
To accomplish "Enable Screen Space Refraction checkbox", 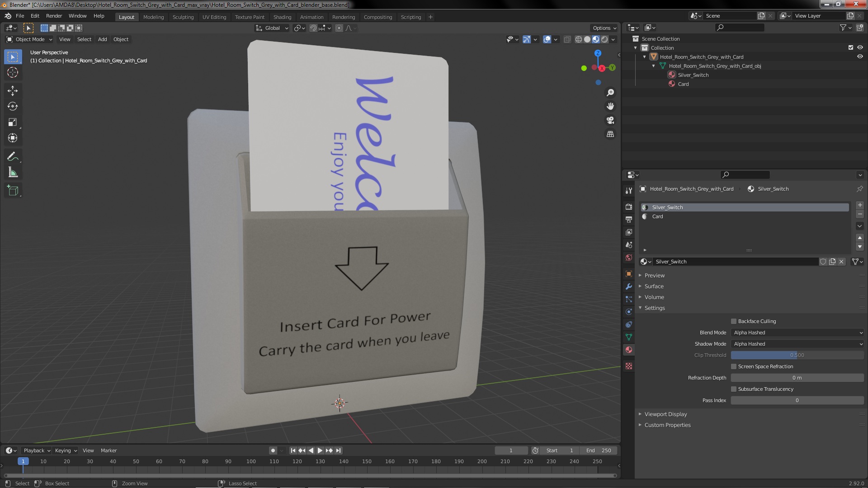I will [x=734, y=366].
